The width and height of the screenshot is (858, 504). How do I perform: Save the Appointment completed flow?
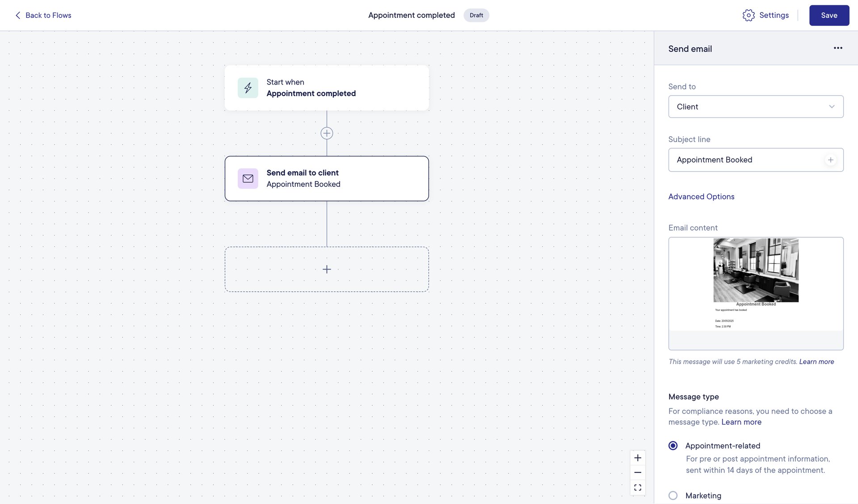[829, 15]
